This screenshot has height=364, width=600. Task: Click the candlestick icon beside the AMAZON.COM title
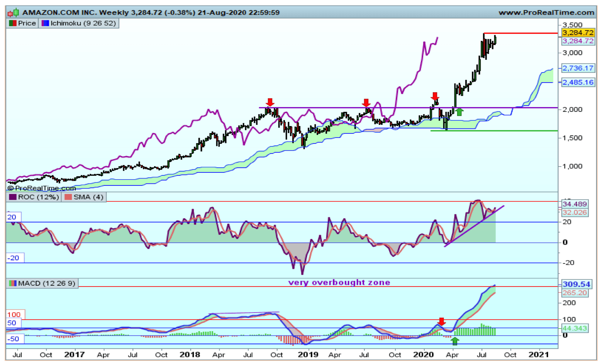tap(13, 12)
